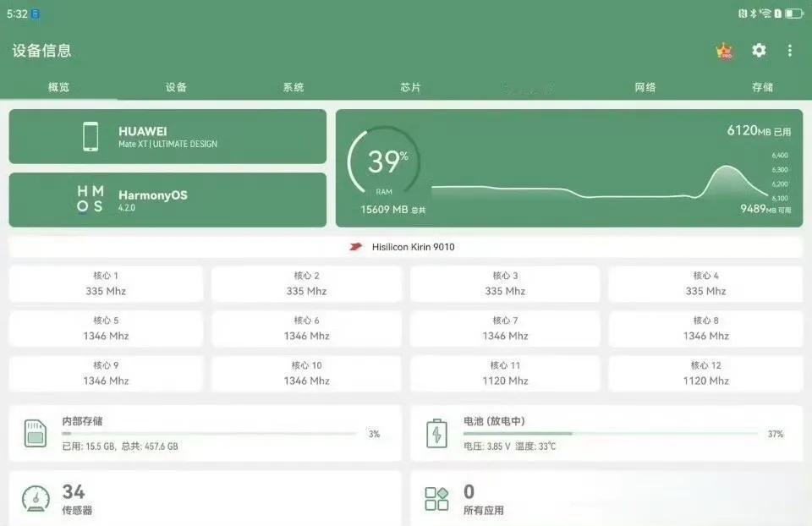Tap the status bar Wi-Fi icon

[766, 14]
